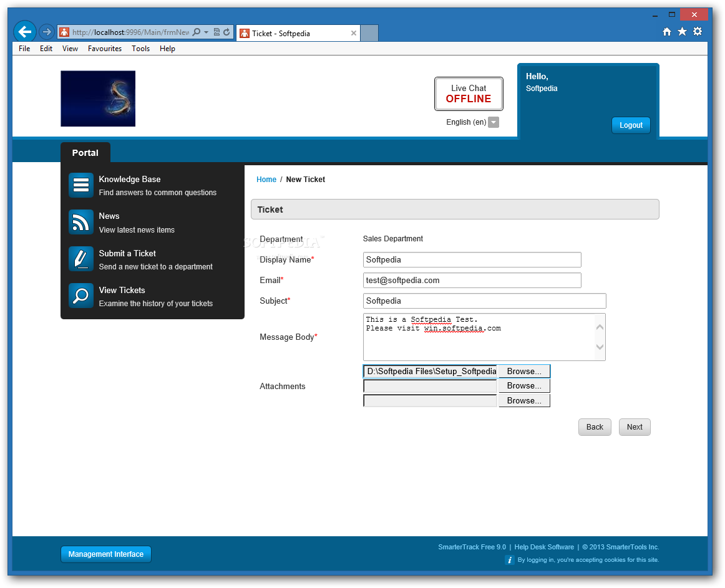Select the Portal tab
The image size is (725, 588).
pyautogui.click(x=85, y=153)
